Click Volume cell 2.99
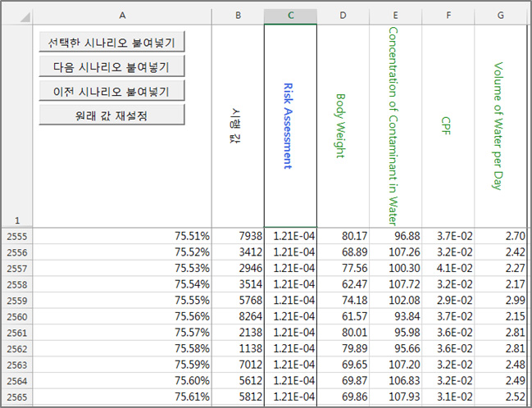532x408 pixels. 501,300
